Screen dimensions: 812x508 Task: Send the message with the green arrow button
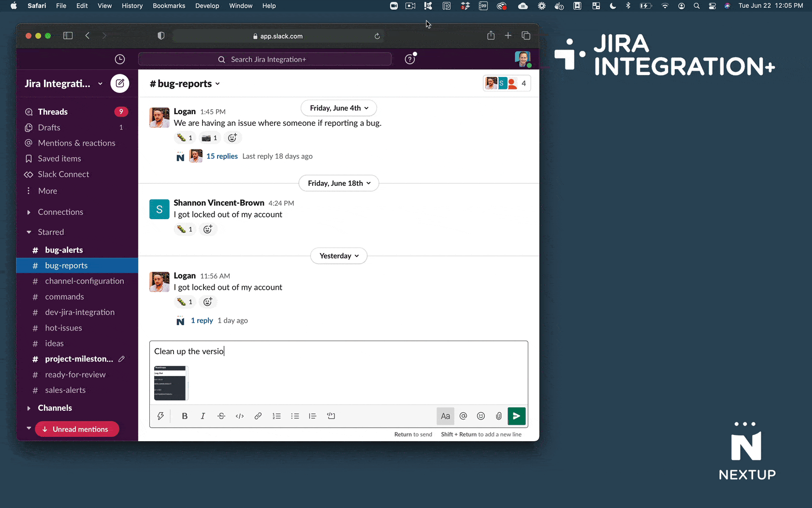[517, 416]
